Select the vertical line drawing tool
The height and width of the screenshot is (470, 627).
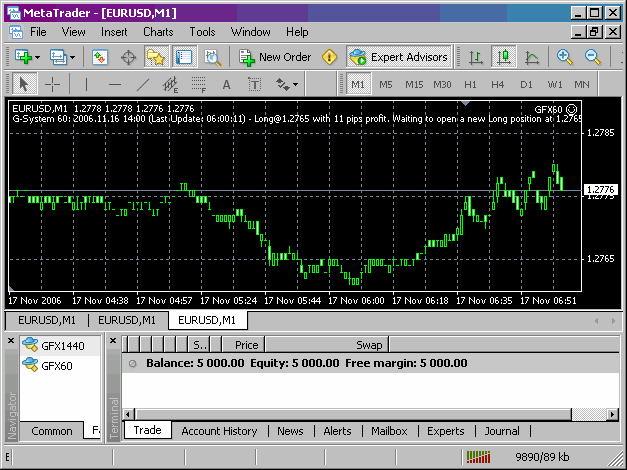[x=86, y=84]
